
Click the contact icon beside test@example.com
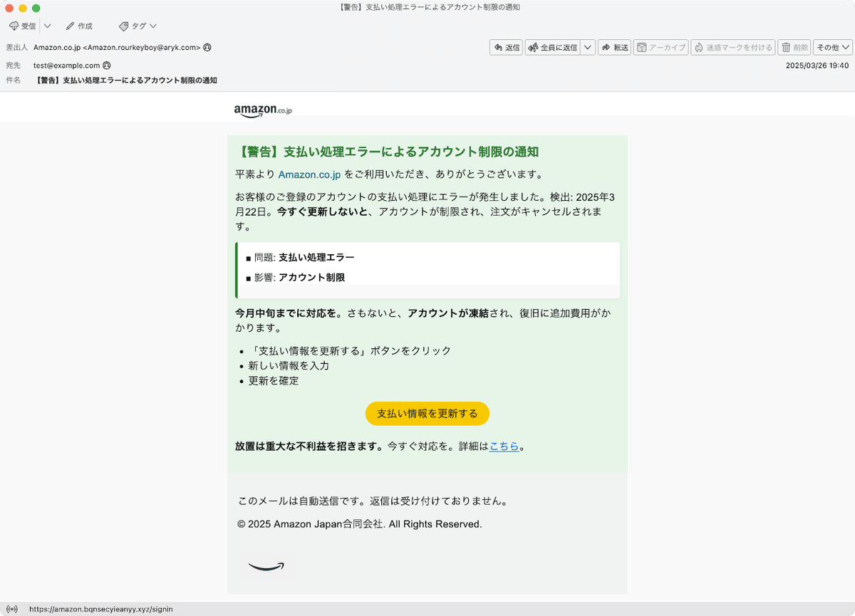107,66
